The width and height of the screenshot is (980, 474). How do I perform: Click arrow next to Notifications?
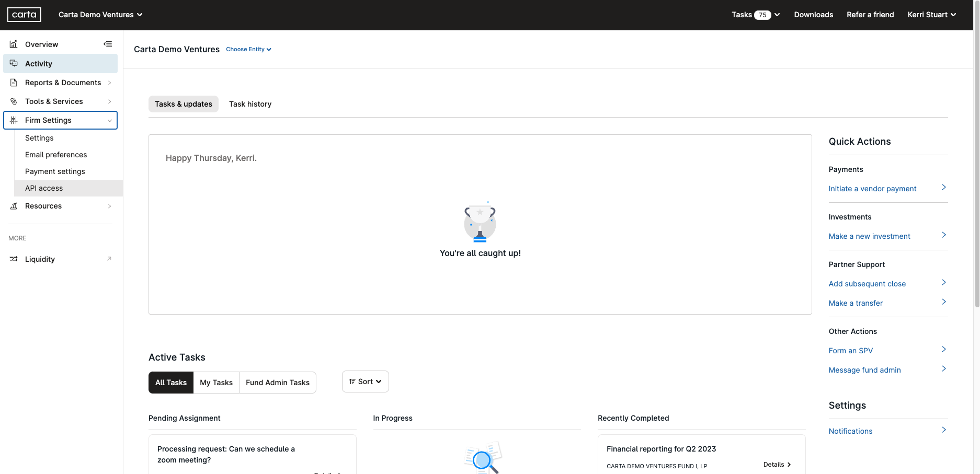944,430
